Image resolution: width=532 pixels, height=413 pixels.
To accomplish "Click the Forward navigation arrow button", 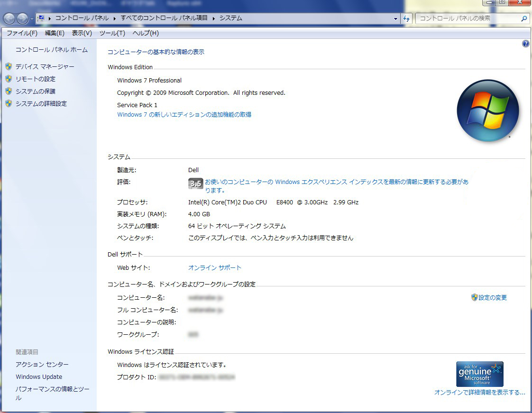I will click(x=22, y=18).
